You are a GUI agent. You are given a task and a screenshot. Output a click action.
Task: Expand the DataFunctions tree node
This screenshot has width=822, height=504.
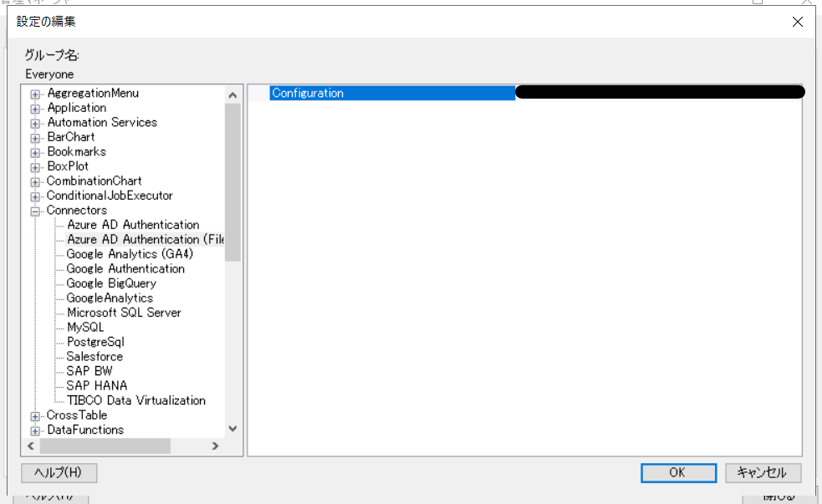point(35,431)
